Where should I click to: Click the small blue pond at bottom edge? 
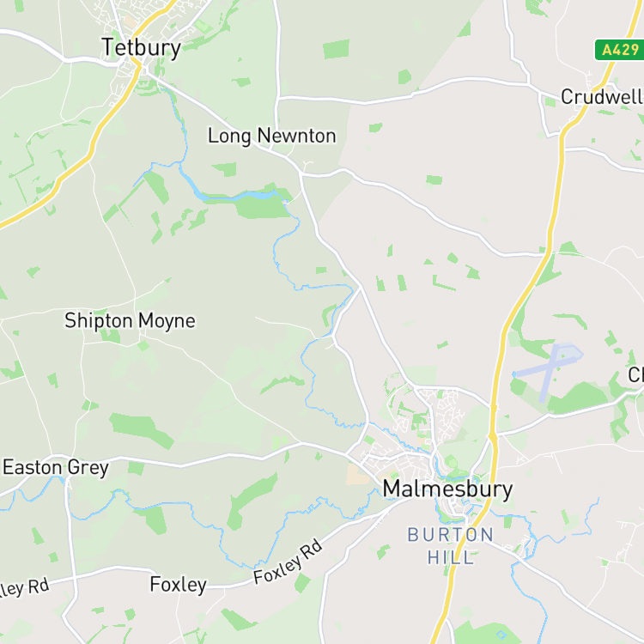click(501, 635)
